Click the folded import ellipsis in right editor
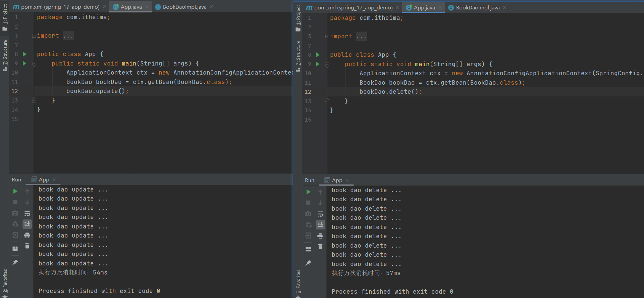Image resolution: width=644 pixels, height=298 pixels. pos(361,36)
